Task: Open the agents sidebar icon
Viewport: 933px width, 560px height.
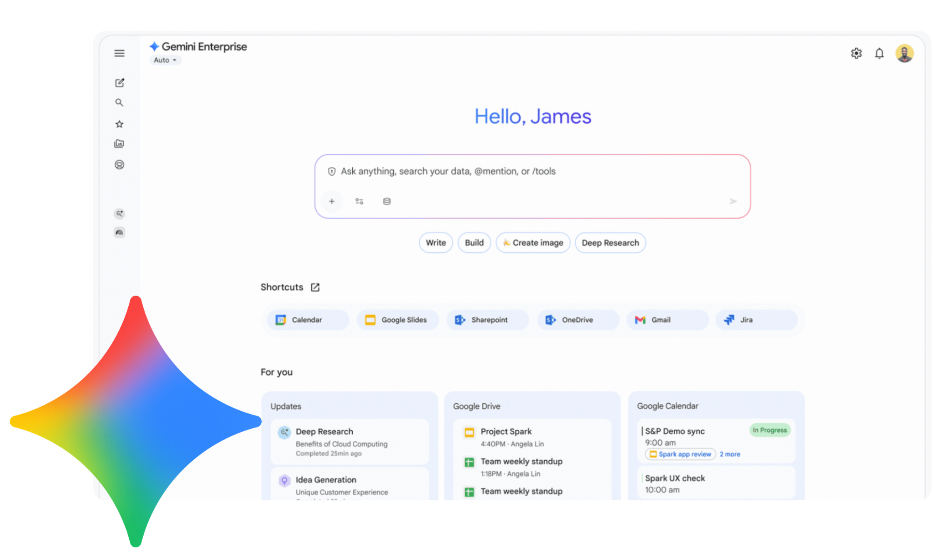Action: tap(119, 165)
